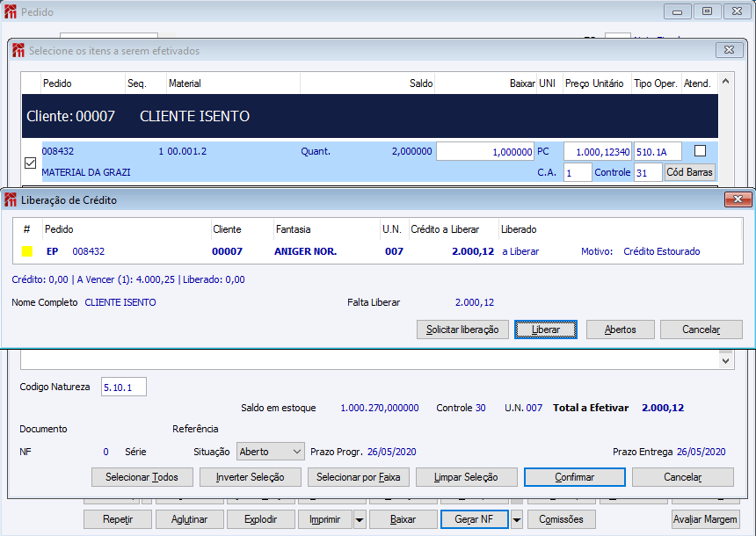Open the Situação dropdown showing Aberto
This screenshot has height=536, width=756.
(270, 452)
